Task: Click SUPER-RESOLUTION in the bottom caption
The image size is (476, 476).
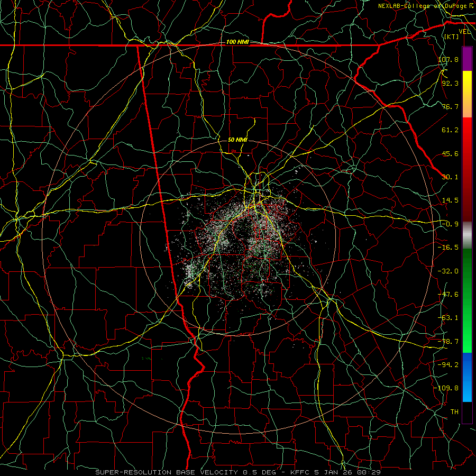Action: click(133, 472)
